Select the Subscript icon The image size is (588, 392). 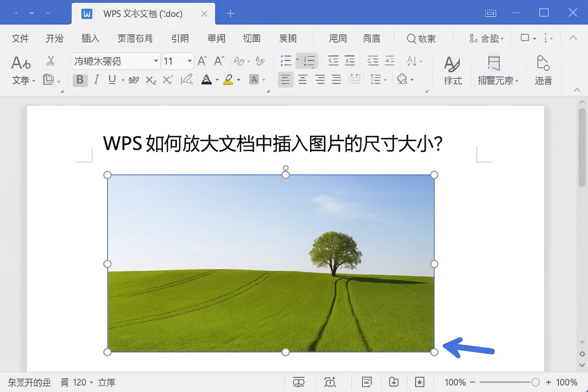coord(151,80)
